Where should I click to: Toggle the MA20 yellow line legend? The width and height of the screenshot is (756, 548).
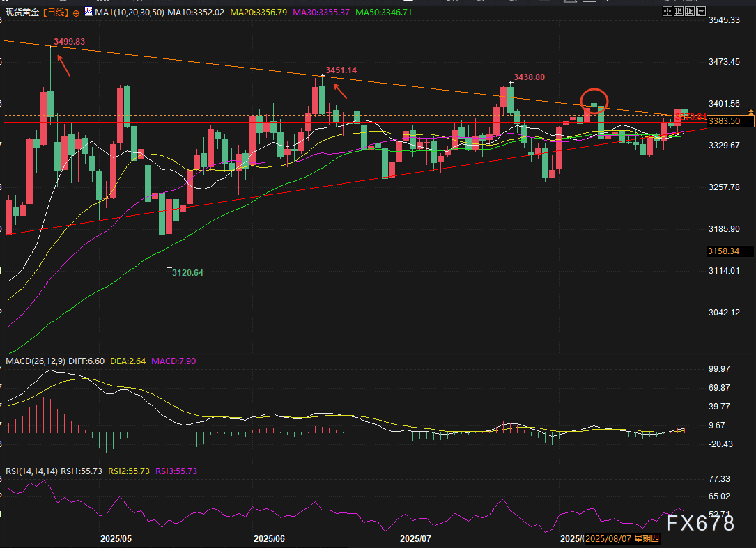point(256,12)
